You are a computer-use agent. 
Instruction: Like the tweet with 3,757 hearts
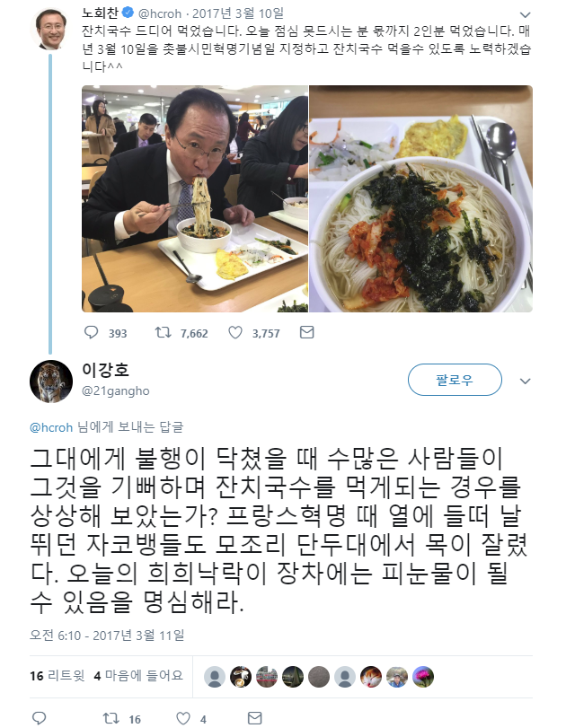(x=235, y=332)
